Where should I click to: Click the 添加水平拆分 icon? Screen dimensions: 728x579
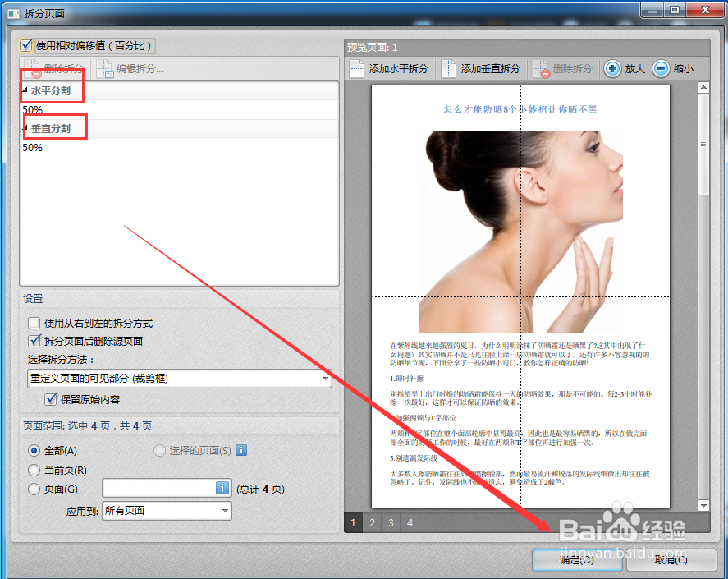pos(356,69)
